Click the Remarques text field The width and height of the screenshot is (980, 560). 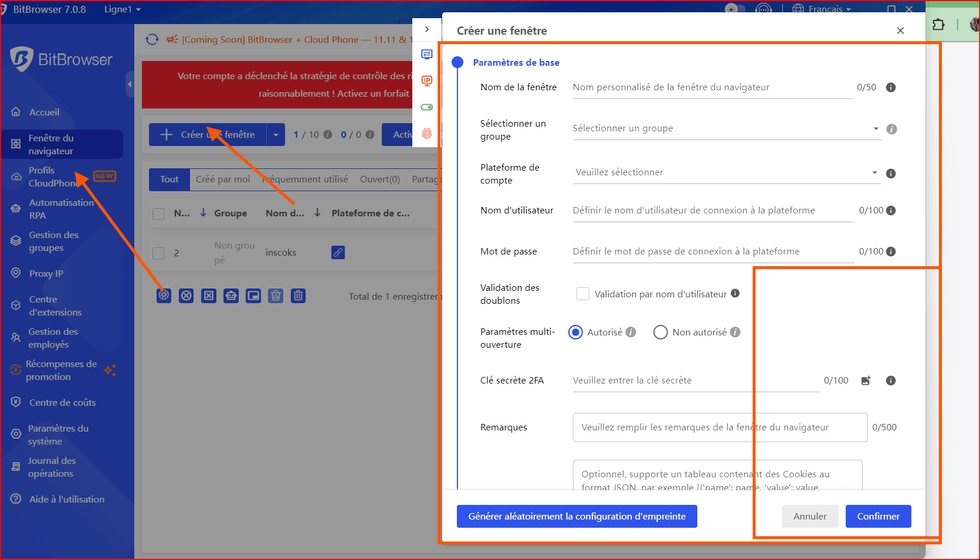tap(720, 427)
